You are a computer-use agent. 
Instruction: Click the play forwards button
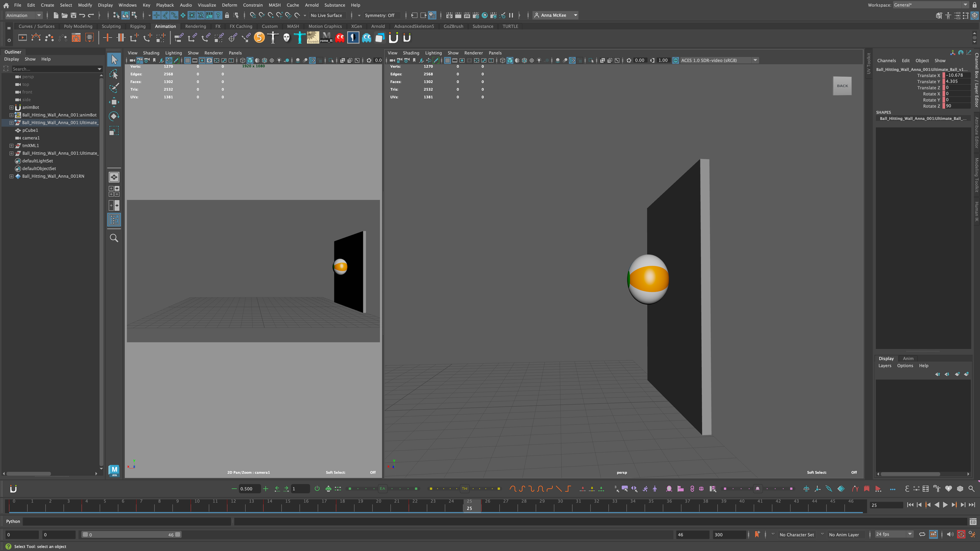tap(945, 505)
